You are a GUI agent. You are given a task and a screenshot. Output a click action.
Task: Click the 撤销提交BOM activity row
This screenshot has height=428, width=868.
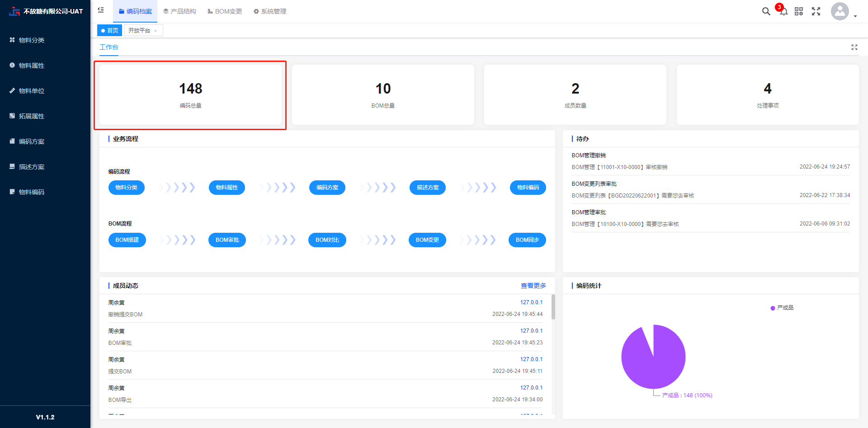(325, 308)
